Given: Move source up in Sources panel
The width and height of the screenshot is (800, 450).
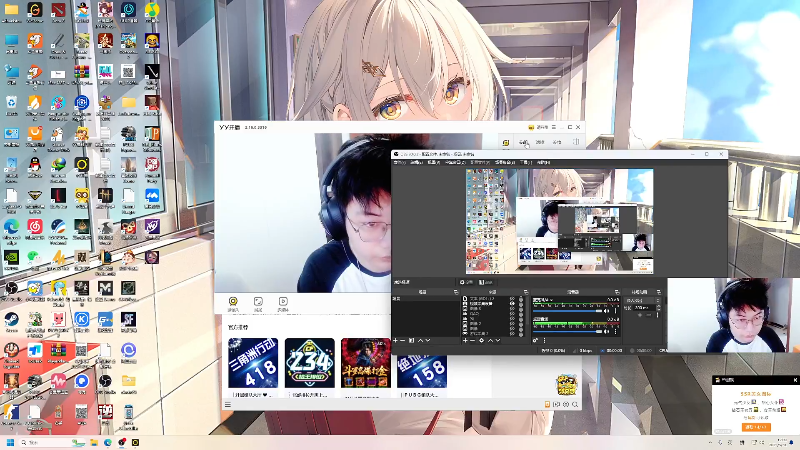Looking at the screenshot, I should [x=490, y=340].
